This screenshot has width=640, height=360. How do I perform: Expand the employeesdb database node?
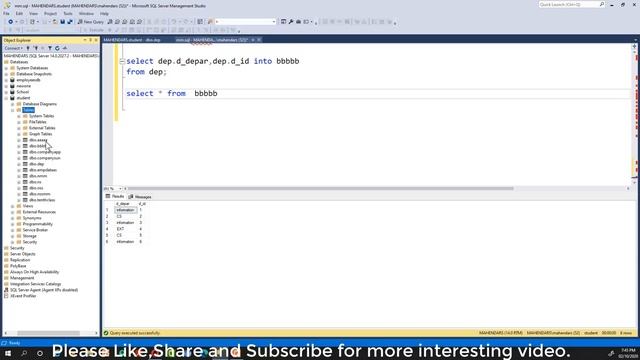[x=7, y=80]
